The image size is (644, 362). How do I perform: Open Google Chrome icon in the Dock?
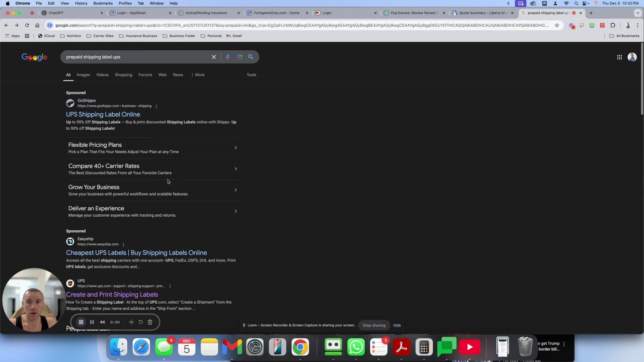[x=300, y=347]
